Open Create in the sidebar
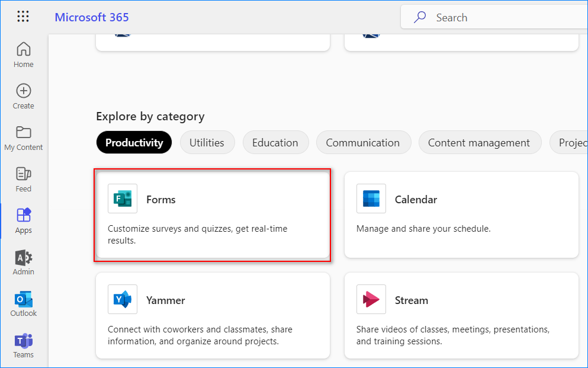 (x=23, y=97)
